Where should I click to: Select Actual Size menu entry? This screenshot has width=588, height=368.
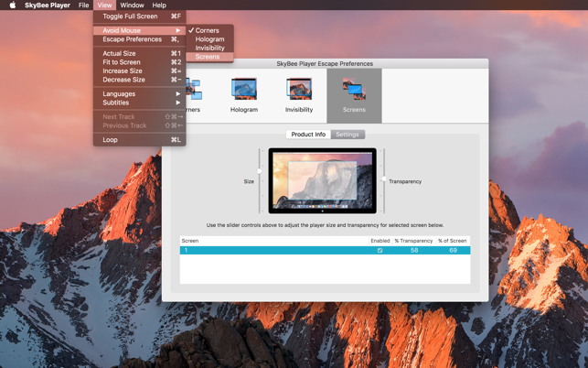[x=140, y=53]
